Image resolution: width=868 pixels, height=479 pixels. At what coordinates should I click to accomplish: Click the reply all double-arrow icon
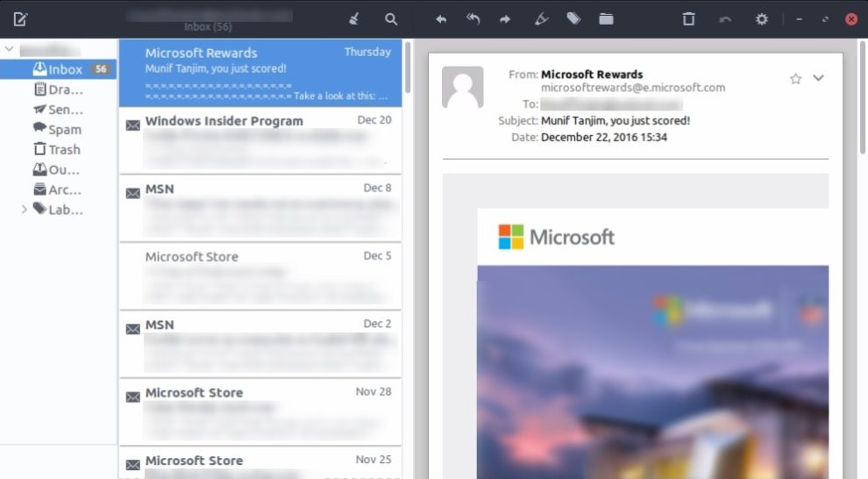click(x=473, y=19)
